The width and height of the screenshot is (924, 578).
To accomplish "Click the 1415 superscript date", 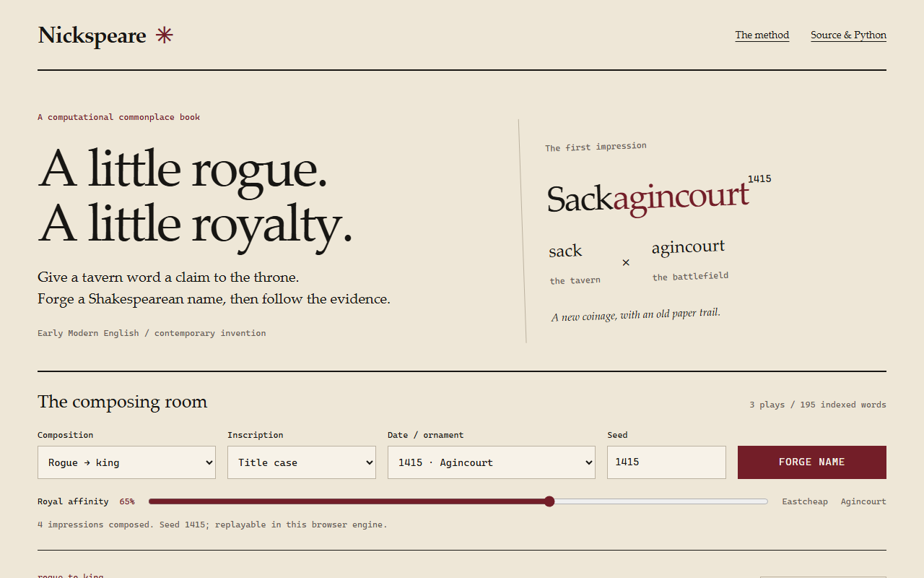I will coord(759,178).
